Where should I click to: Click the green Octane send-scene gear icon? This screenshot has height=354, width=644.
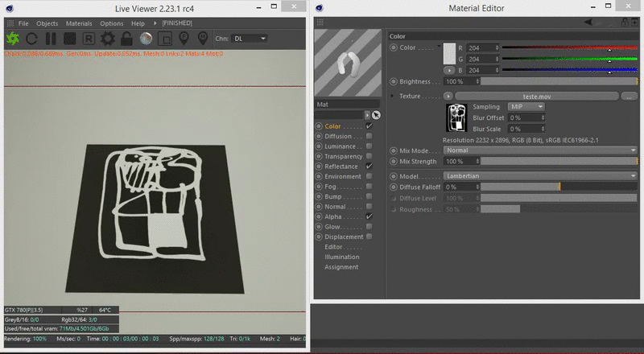[13, 39]
